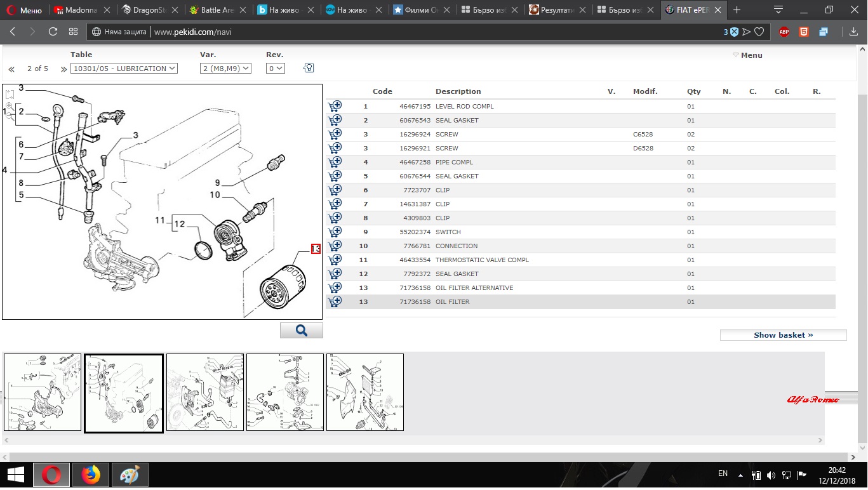Select the third diagram thumbnail

[205, 393]
